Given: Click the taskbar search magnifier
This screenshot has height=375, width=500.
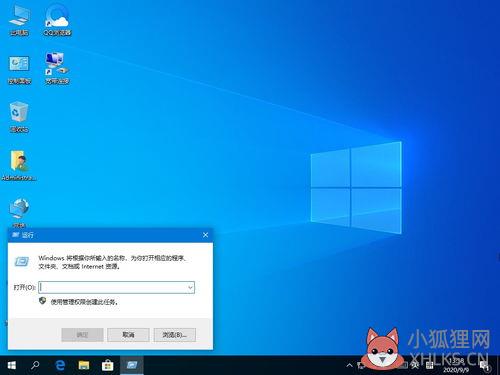Looking at the screenshot, I should [x=35, y=366].
